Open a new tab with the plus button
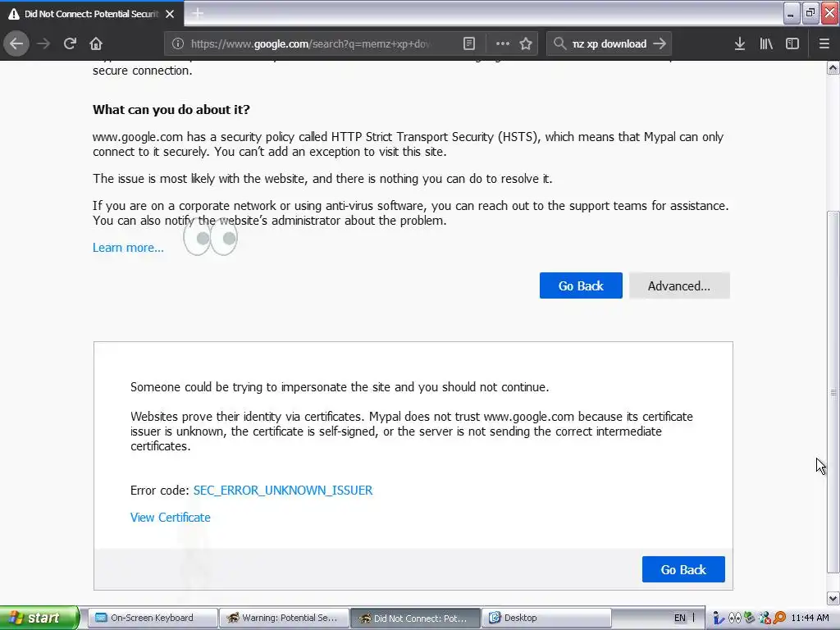Image resolution: width=840 pixels, height=630 pixels. pyautogui.click(x=198, y=13)
